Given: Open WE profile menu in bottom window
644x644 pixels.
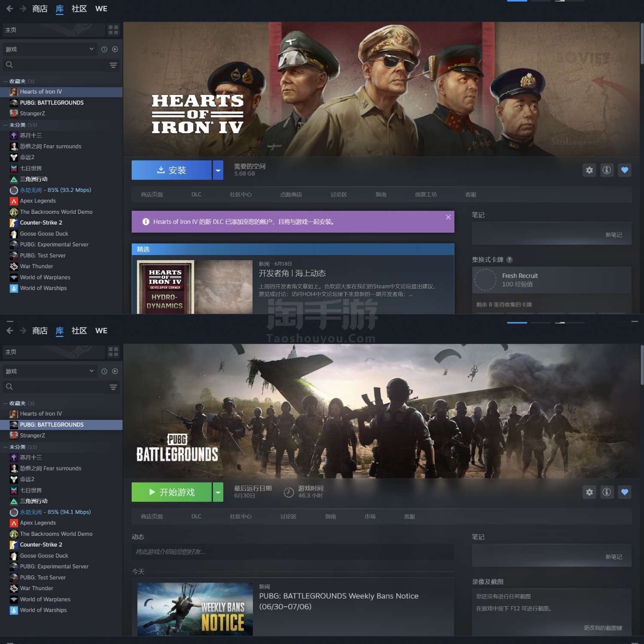Looking at the screenshot, I should (x=101, y=331).
